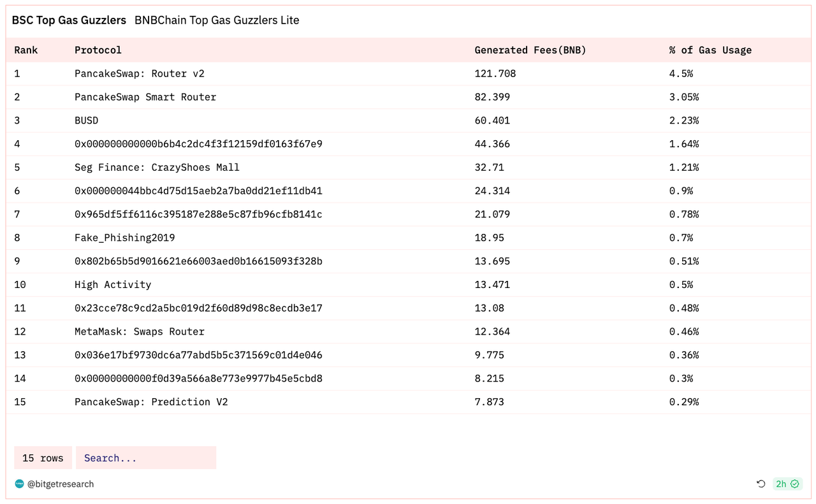Click the bitgetresearch avatar icon
The width and height of the screenshot is (816, 504).
tap(19, 484)
